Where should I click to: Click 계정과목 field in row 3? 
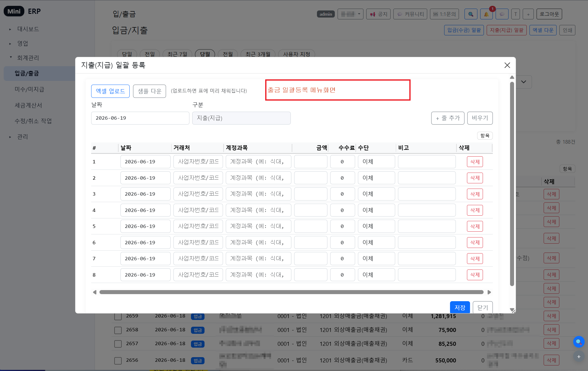258,194
